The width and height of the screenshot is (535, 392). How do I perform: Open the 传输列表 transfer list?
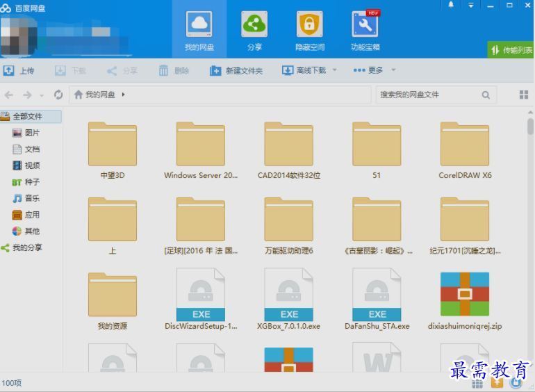511,50
